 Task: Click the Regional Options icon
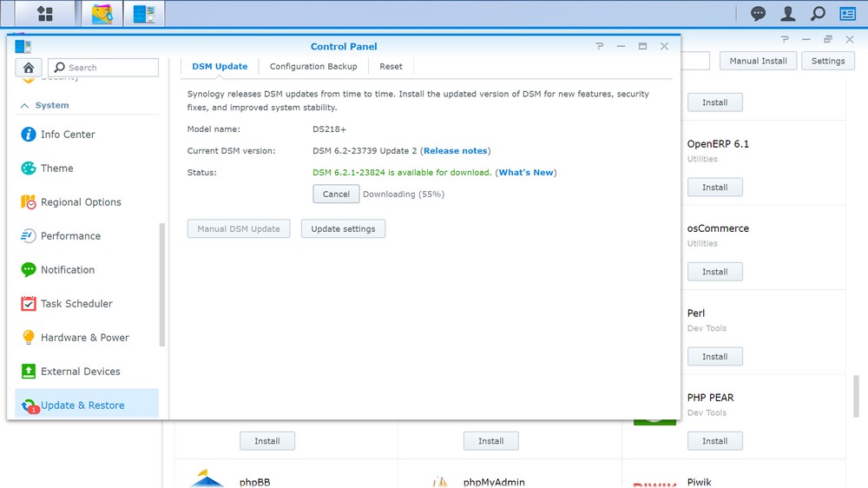click(x=29, y=202)
